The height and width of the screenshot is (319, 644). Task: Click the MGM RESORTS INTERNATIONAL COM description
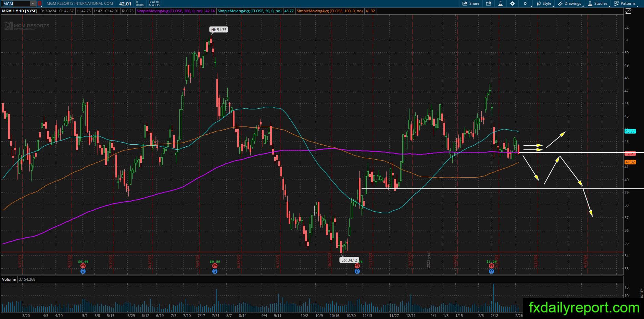click(80, 3)
